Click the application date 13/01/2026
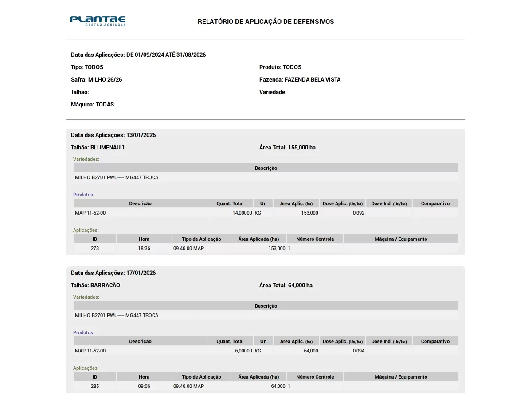 141,135
